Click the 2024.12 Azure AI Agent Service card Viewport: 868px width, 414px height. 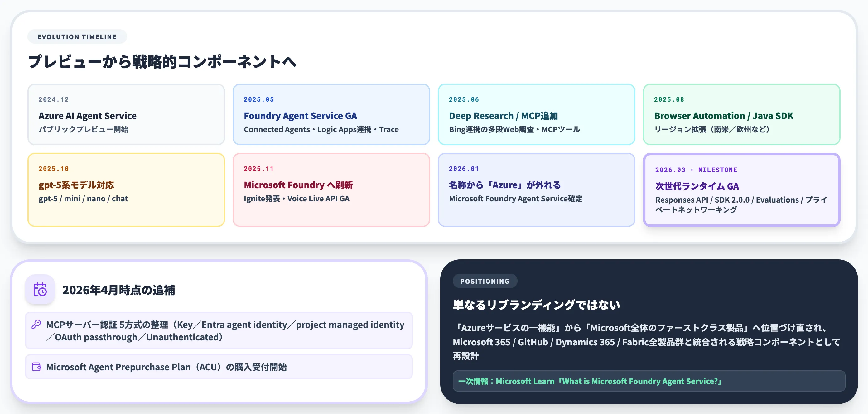tap(126, 114)
